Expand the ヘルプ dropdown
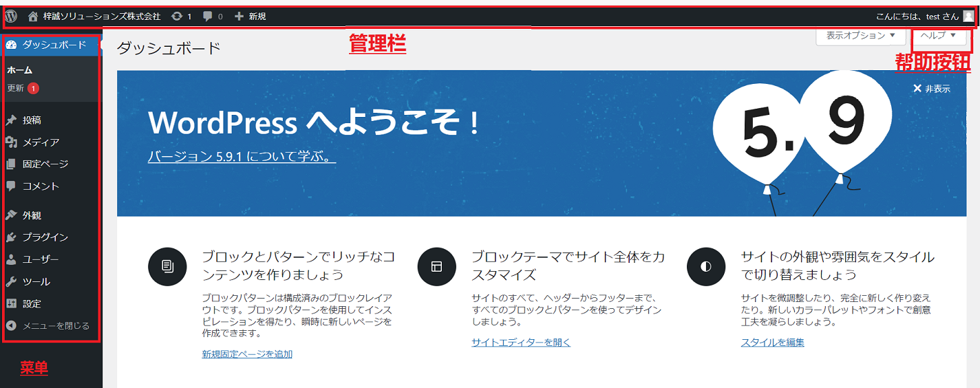Screen dimensions: 980x388 (939, 35)
